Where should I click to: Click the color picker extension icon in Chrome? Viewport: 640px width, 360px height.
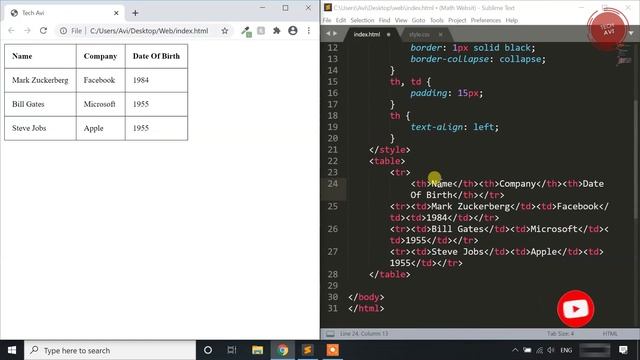point(246,31)
